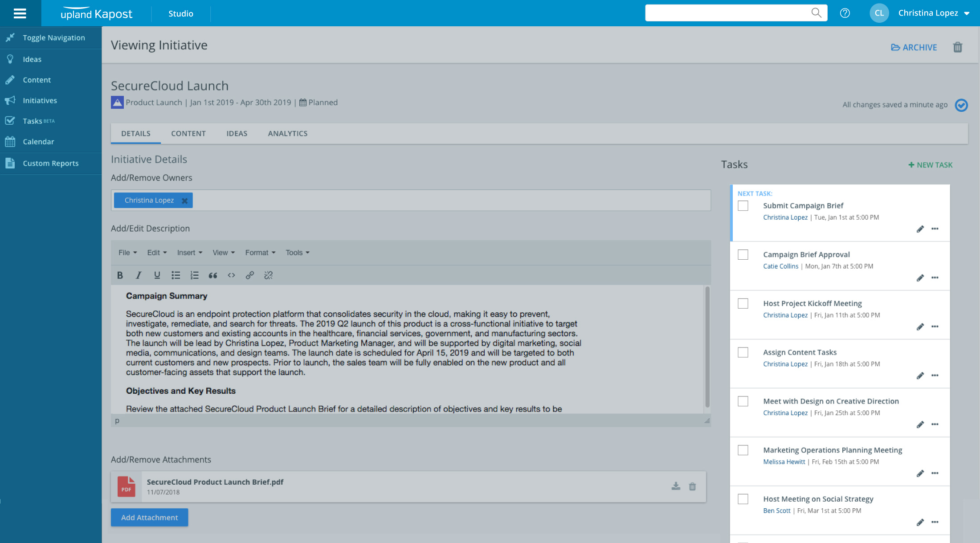Mark Marketing Operations Planning Meeting done
The height and width of the screenshot is (543, 980).
coord(743,450)
